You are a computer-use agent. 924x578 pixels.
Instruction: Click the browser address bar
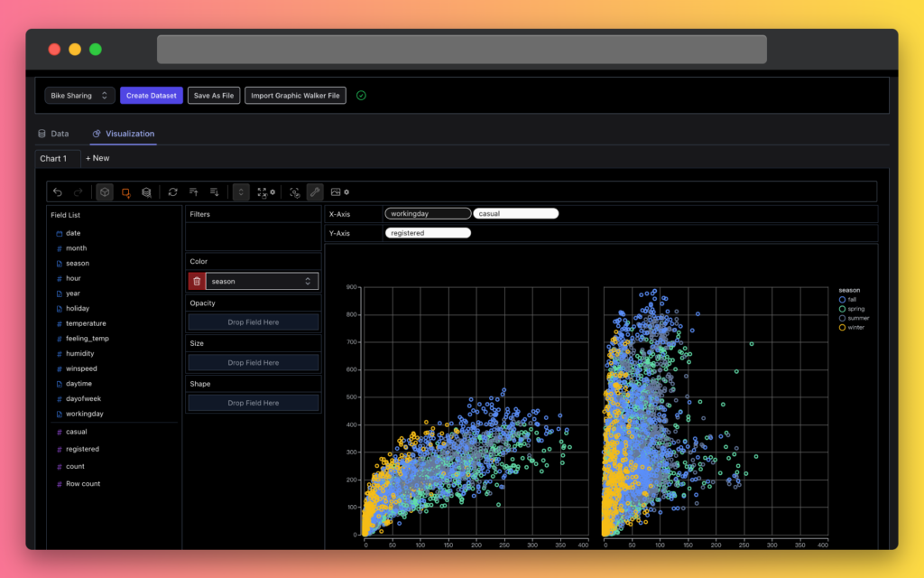(x=462, y=50)
